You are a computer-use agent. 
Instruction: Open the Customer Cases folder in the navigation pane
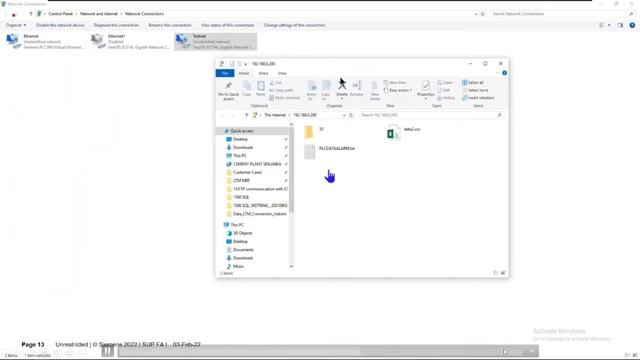(x=247, y=172)
